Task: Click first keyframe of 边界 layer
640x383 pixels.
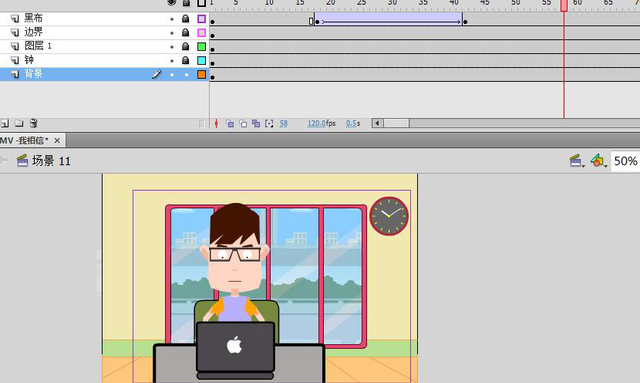Action: (213, 36)
